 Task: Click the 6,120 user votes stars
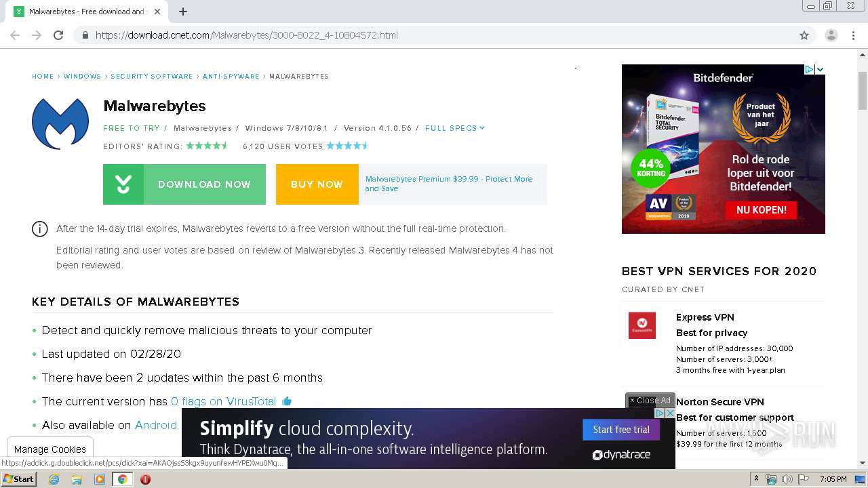click(347, 146)
